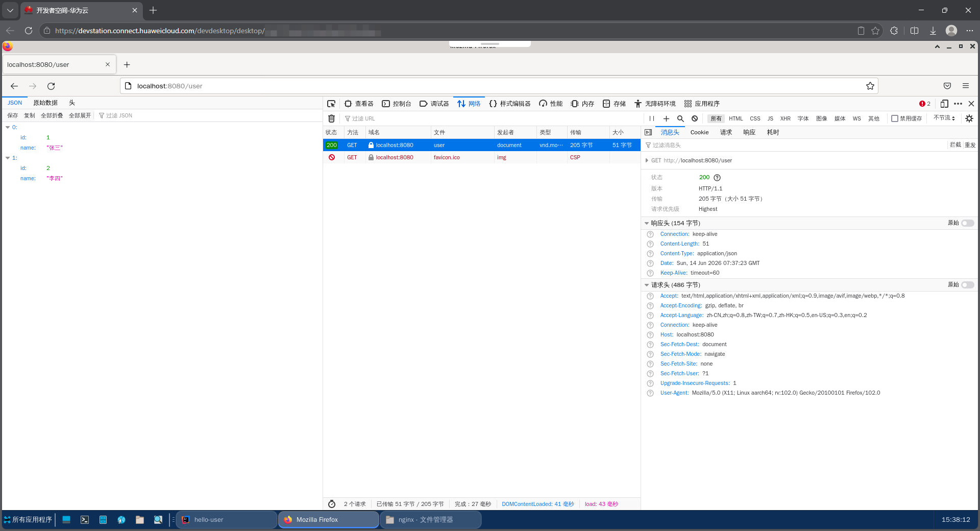This screenshot has width=980, height=531.
Task: Filter requests by HTML type
Action: (x=736, y=118)
